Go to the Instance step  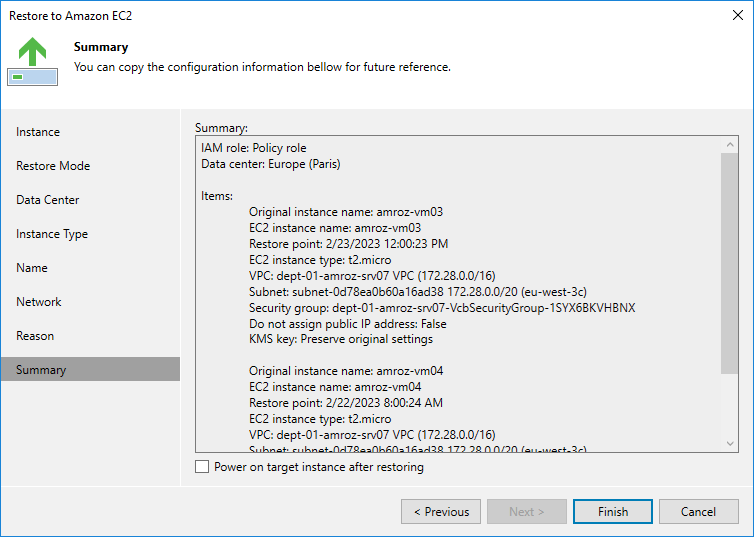pos(38,132)
